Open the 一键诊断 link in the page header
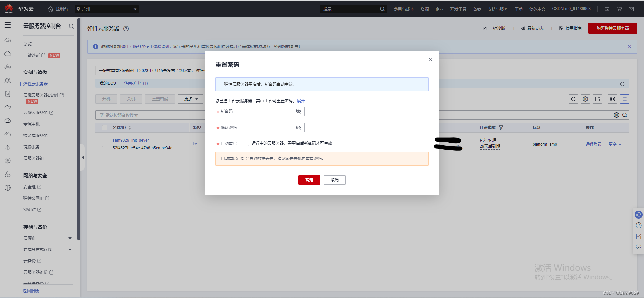 pyautogui.click(x=494, y=28)
